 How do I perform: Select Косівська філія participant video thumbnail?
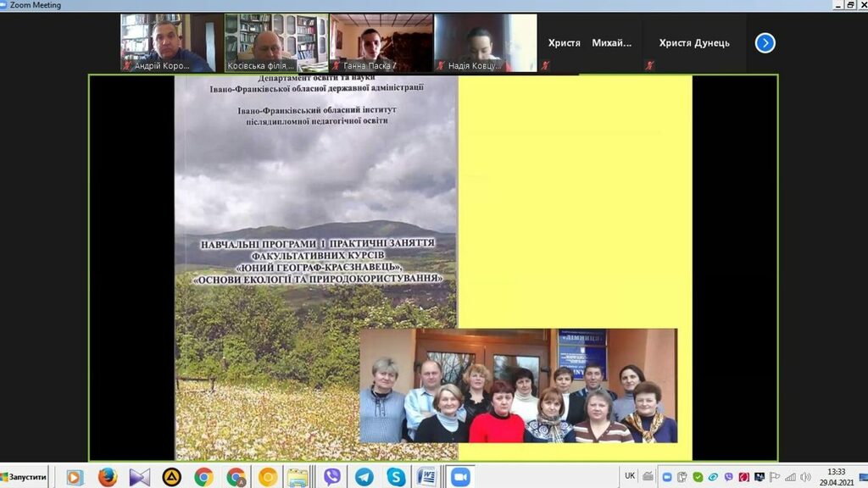276,42
